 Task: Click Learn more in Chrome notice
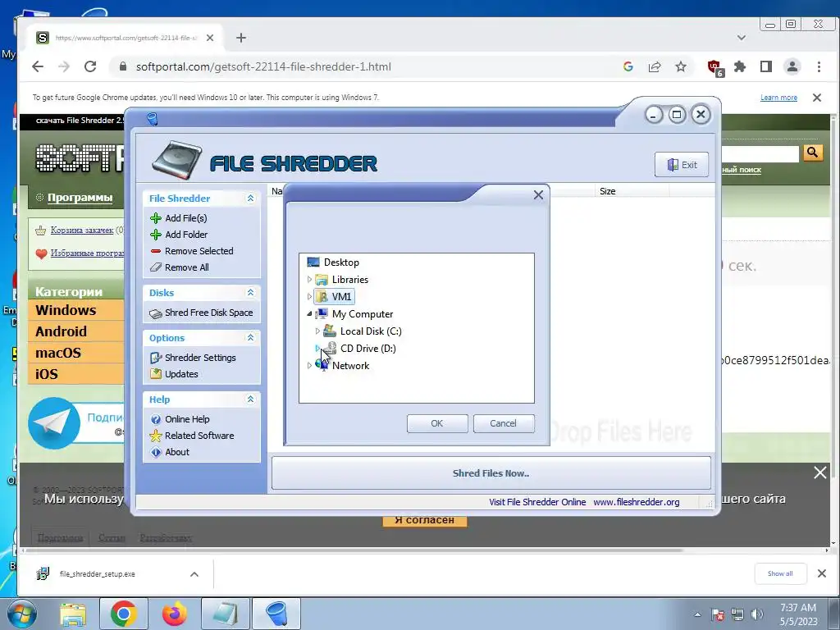pyautogui.click(x=778, y=98)
